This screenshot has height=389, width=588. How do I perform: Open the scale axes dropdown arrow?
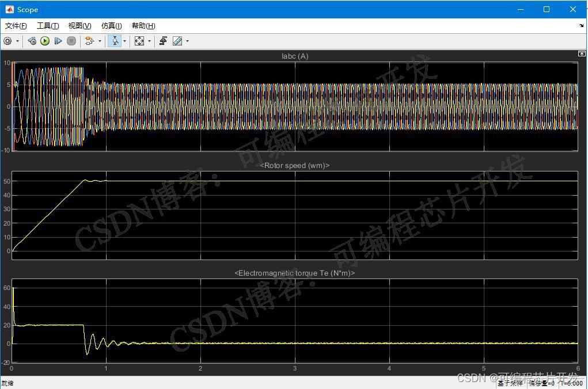[149, 41]
